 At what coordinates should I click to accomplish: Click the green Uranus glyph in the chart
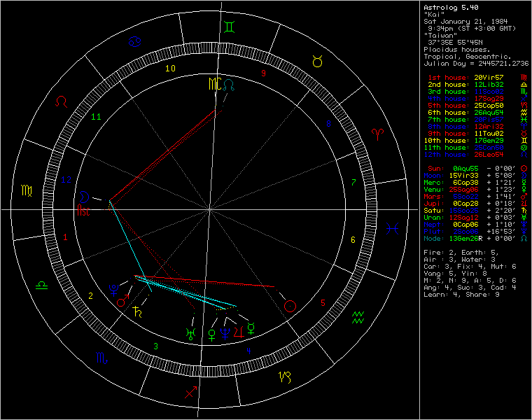pos(189,334)
